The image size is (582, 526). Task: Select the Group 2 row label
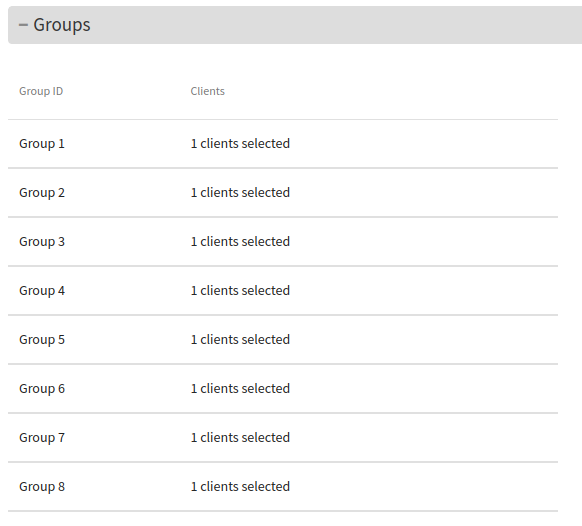(42, 193)
